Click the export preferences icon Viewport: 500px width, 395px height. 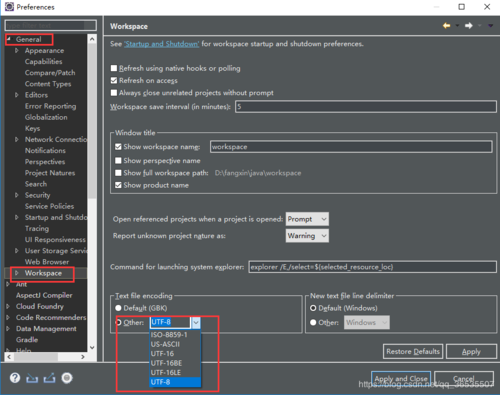(x=49, y=378)
